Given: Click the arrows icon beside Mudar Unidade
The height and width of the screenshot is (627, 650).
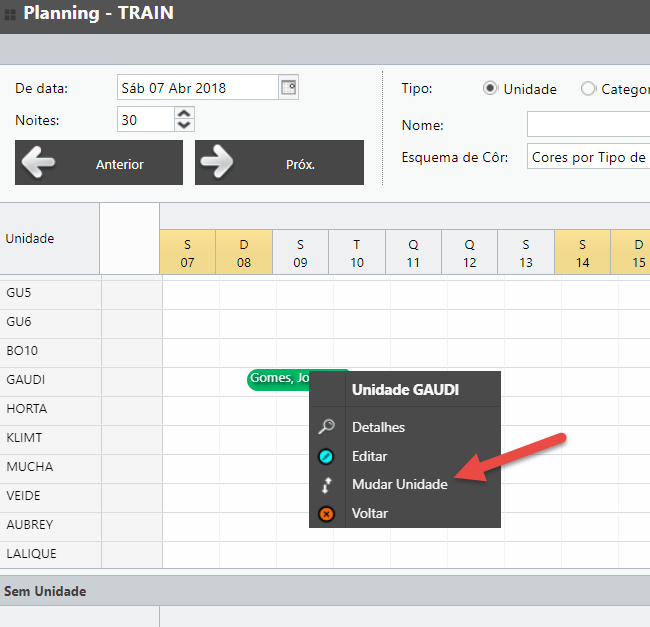Looking at the screenshot, I should (326, 485).
